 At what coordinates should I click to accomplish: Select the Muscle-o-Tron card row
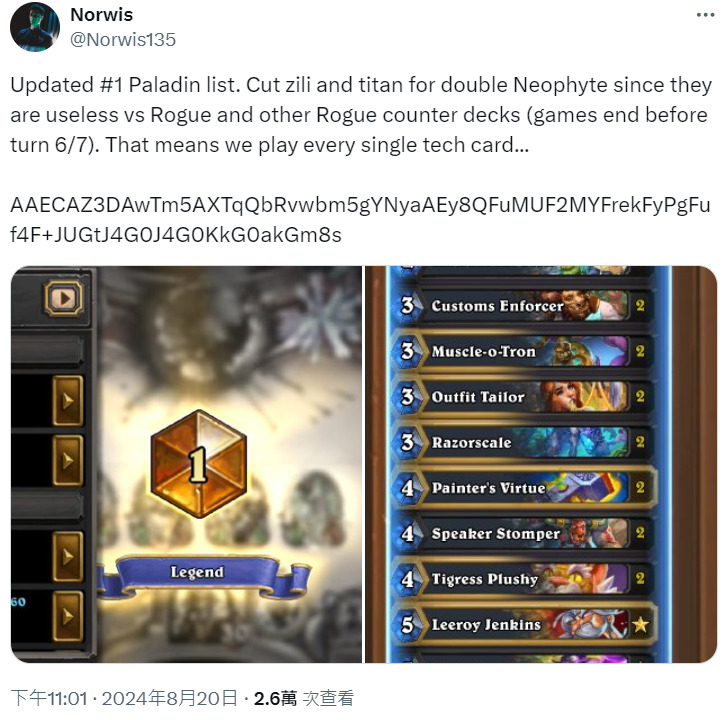522,351
